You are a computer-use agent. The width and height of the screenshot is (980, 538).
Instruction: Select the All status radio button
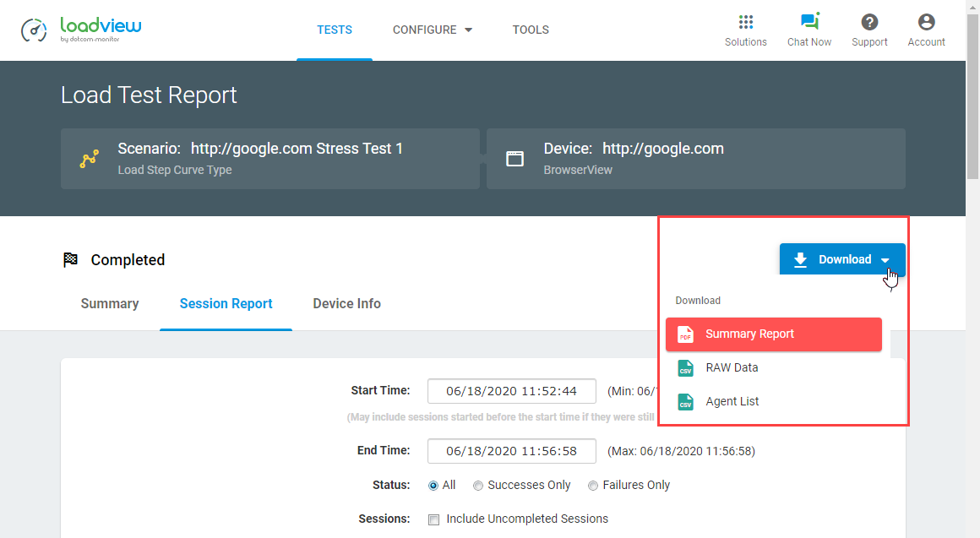tap(433, 486)
